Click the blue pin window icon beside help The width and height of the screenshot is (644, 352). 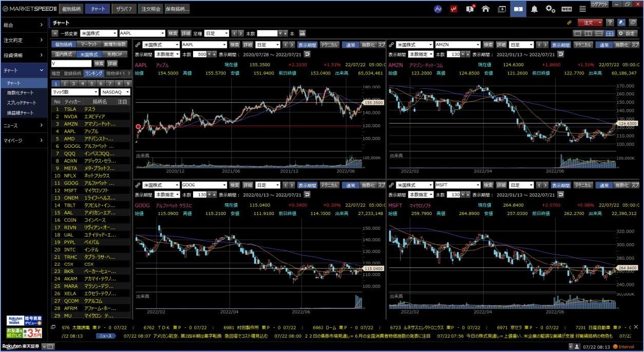pos(621,23)
